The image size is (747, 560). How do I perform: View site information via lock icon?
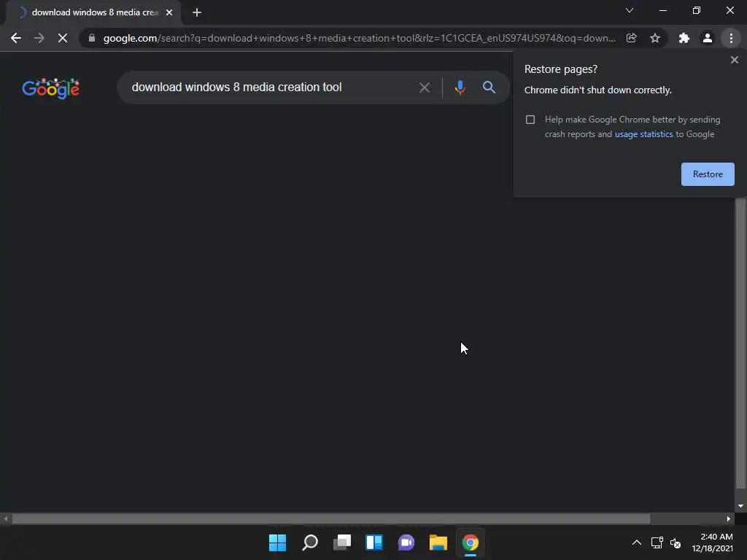click(92, 38)
